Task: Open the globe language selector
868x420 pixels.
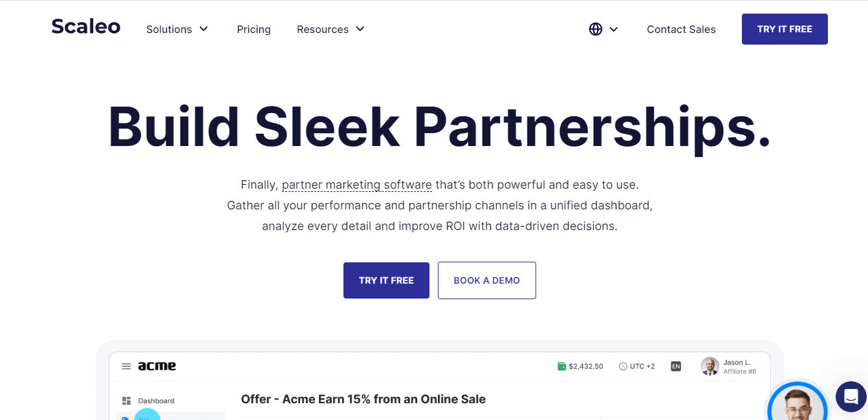Action: (x=596, y=29)
